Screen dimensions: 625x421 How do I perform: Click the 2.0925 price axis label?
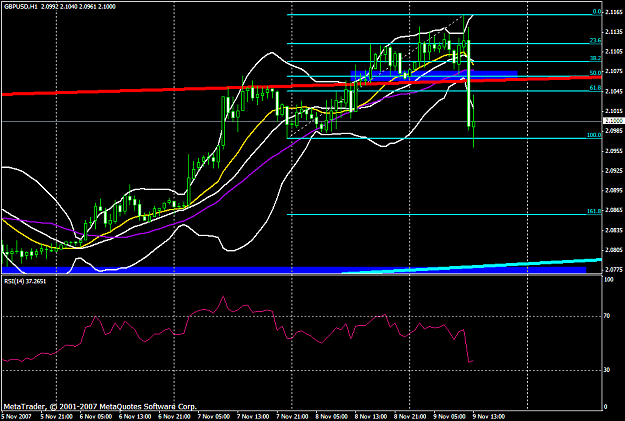[x=613, y=171]
